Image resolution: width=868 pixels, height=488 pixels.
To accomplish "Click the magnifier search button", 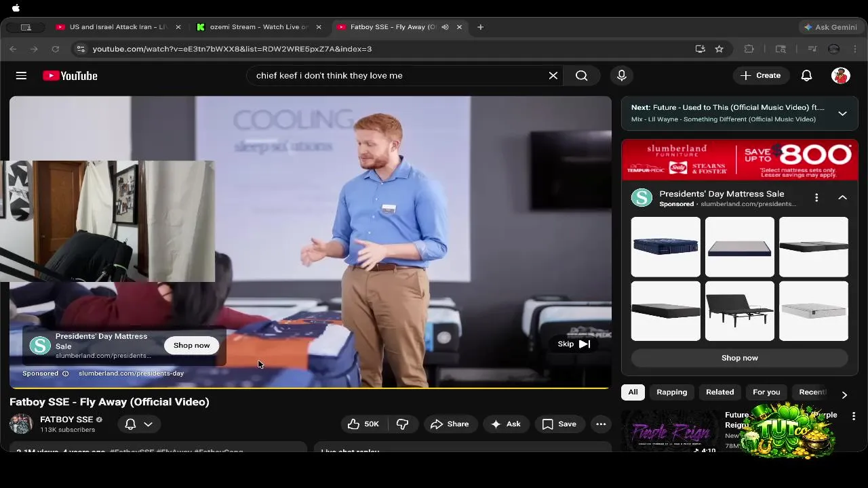I will 582,76.
